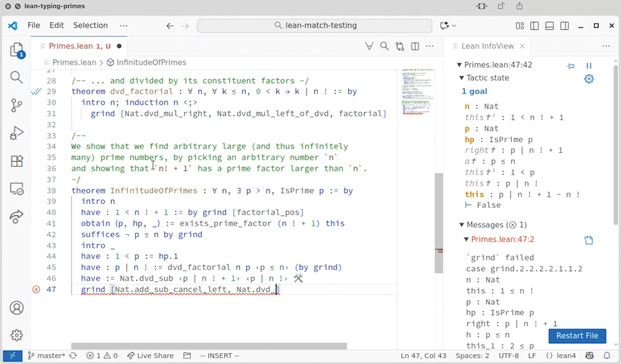This screenshot has height=364, width=621.
Task: Open the Live Share view in activity bar
Action: pyautogui.click(x=16, y=217)
